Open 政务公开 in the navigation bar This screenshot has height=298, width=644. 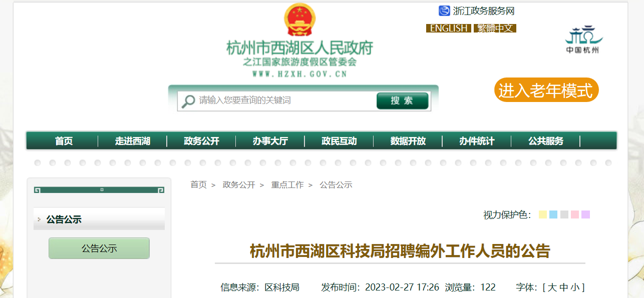coord(201,141)
